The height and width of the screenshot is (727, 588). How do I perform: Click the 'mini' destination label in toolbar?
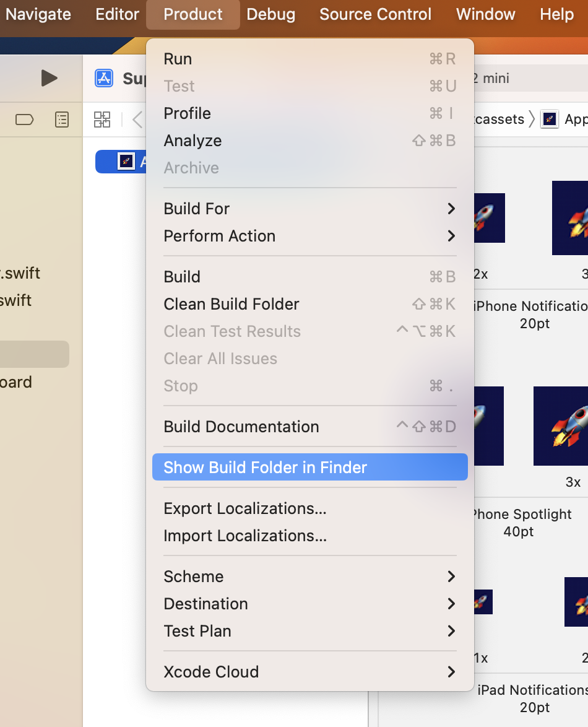coord(496,79)
